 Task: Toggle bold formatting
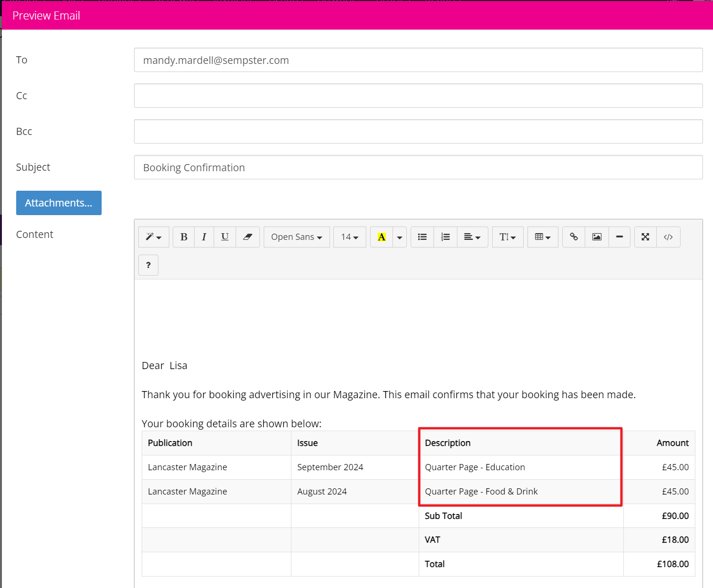click(x=184, y=237)
